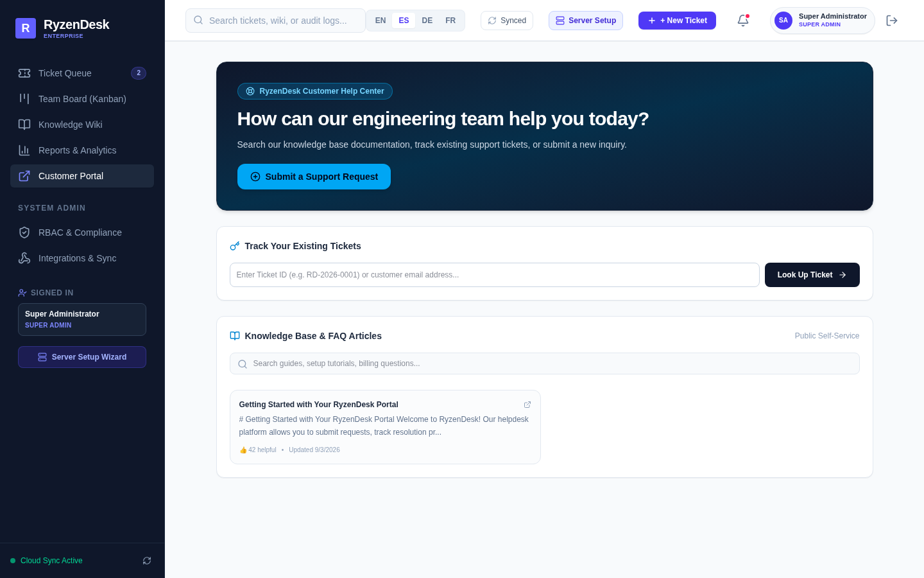Image resolution: width=924 pixels, height=578 pixels.
Task: Click Public Self-Service label
Action: 827,336
